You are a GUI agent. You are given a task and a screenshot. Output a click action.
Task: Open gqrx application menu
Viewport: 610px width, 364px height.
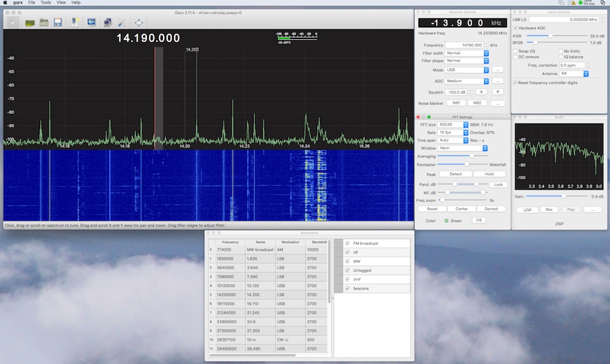[18, 2]
